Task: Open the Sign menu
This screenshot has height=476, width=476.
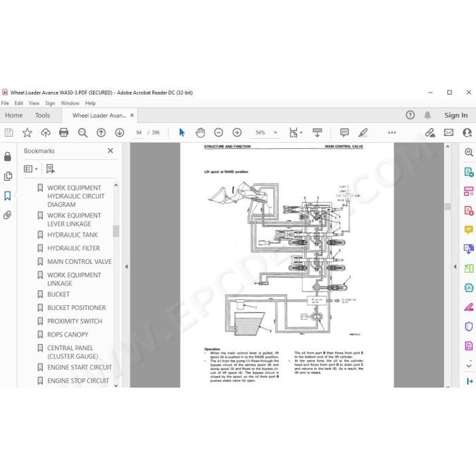Action: tap(50, 103)
